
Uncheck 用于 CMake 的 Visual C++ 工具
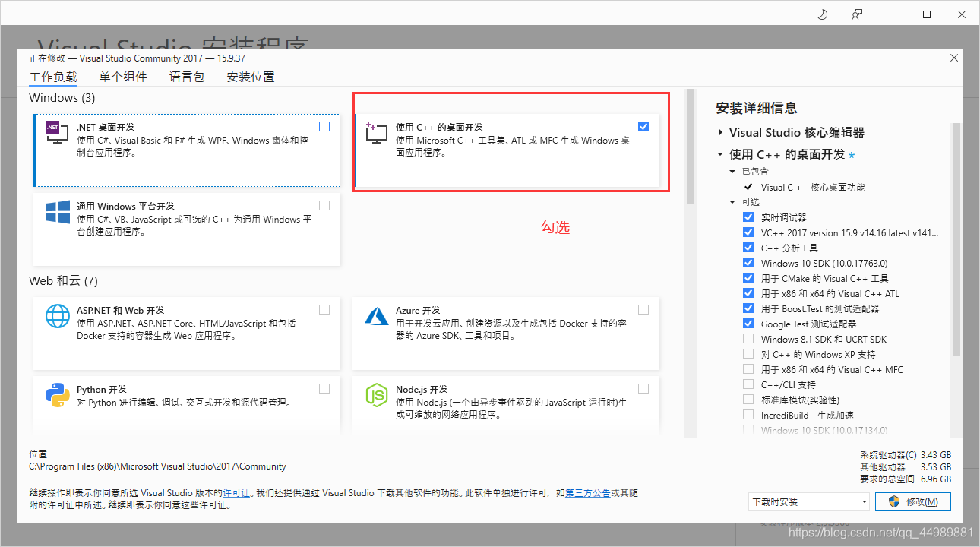point(748,278)
